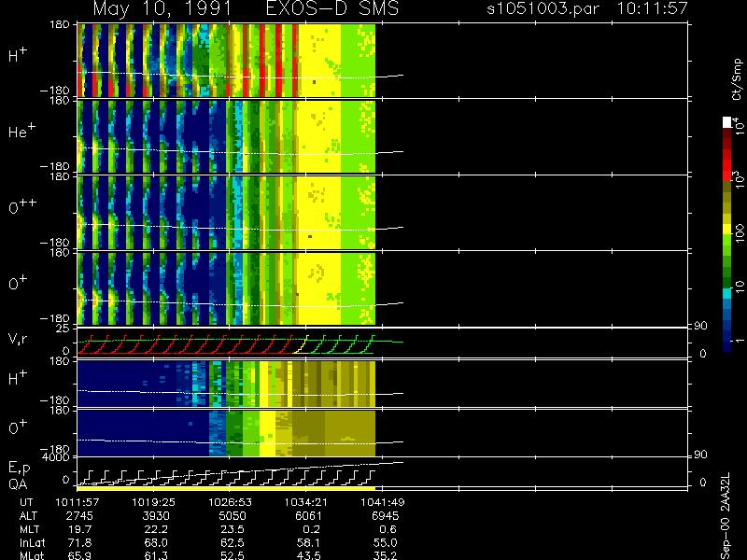Click the MLT value "23.5"
The image size is (747, 560).
pos(233,529)
